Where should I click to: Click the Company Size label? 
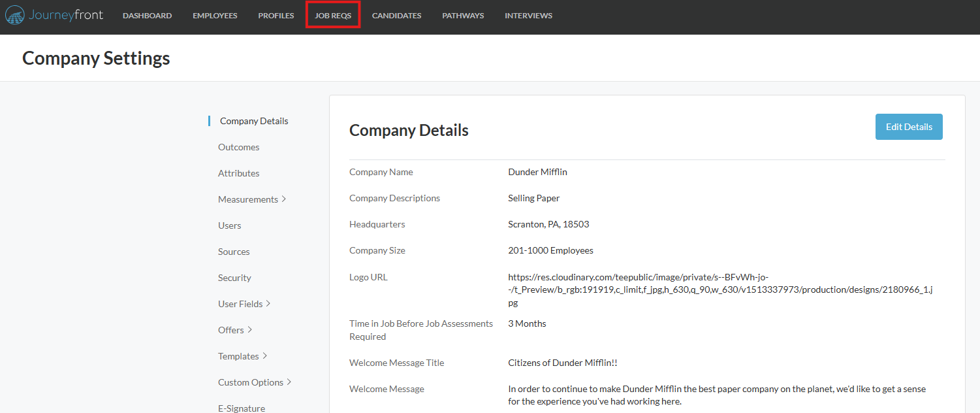(377, 250)
